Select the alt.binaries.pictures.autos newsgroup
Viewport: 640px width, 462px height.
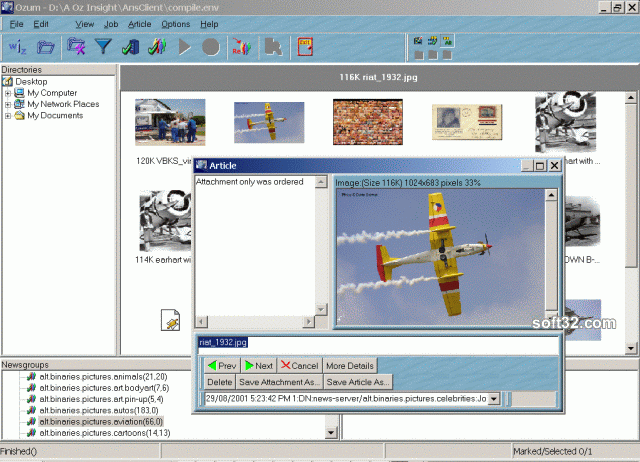coord(99,410)
